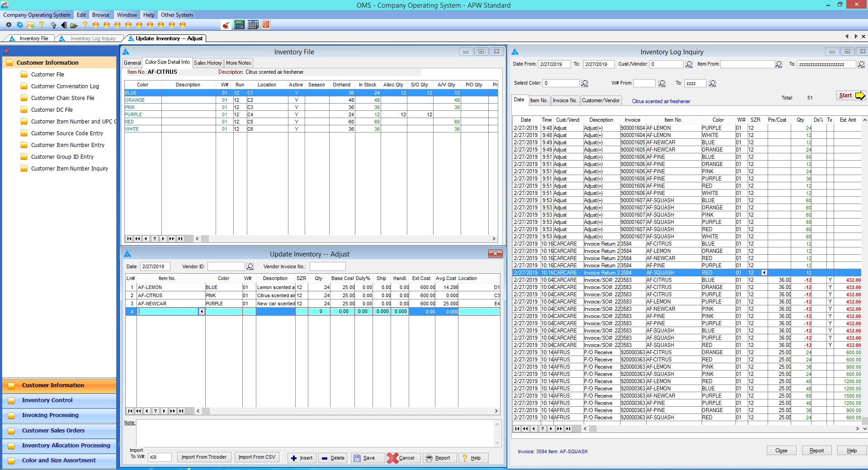Open the Color and Size Assortment section
Screen dimensions: 868x470
(x=59, y=461)
